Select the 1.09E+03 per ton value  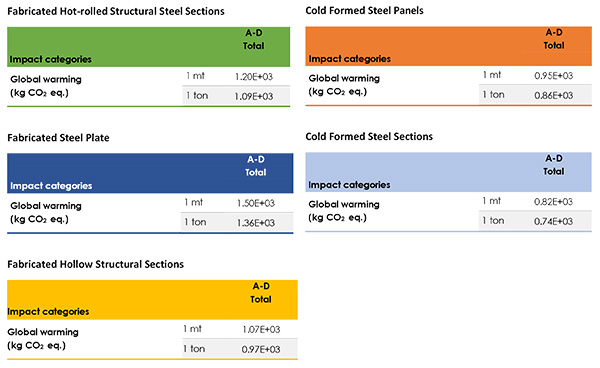coord(254,96)
